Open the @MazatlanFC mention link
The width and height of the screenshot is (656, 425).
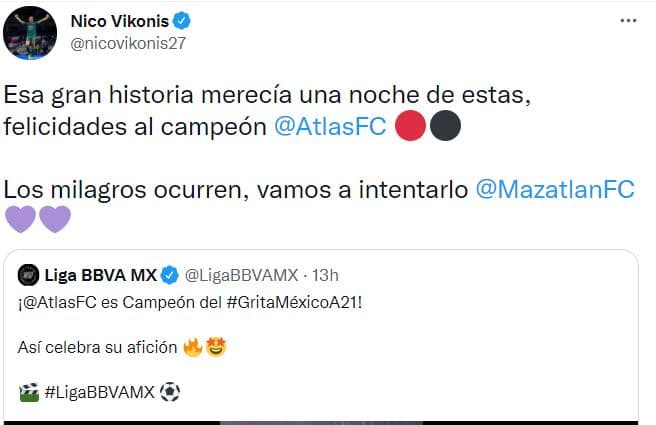pyautogui.click(x=555, y=189)
